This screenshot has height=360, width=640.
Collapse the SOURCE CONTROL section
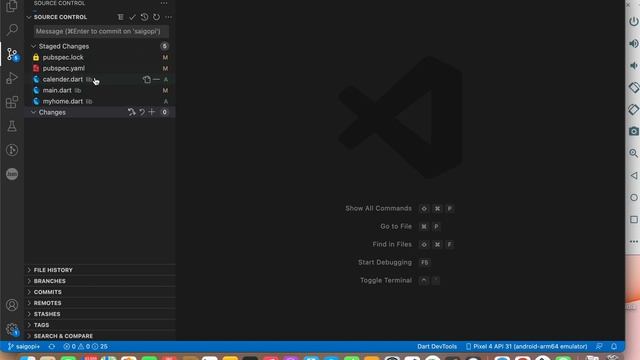pyautogui.click(x=29, y=17)
